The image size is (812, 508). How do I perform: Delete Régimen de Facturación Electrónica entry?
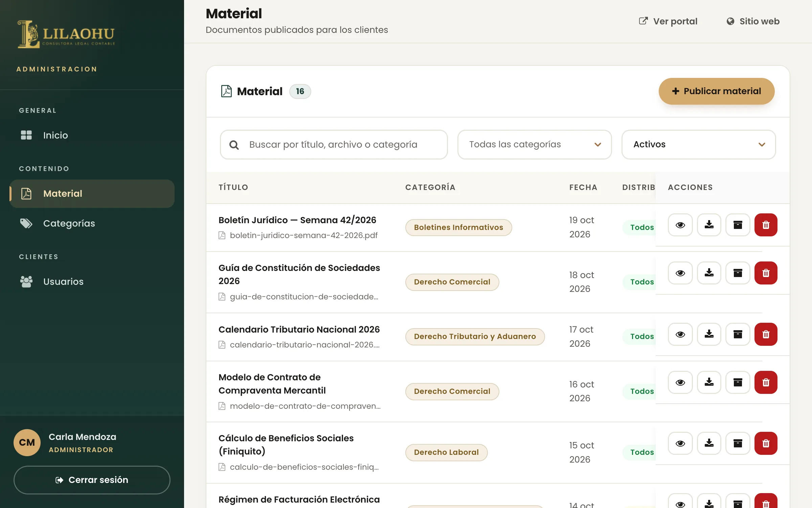click(x=766, y=501)
